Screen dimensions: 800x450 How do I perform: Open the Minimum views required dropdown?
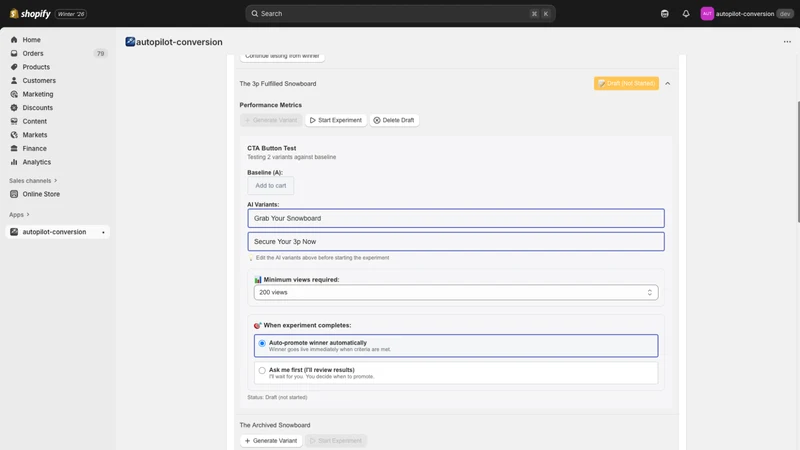[x=456, y=292]
